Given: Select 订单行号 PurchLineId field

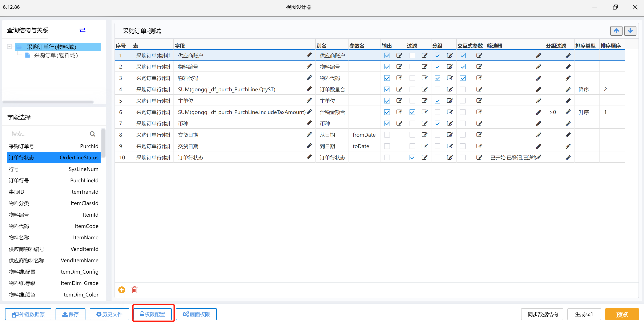Looking at the screenshot, I should pos(53,180).
